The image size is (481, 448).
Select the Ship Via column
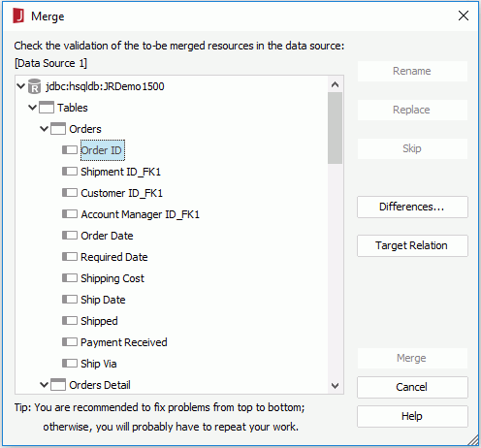(x=99, y=364)
